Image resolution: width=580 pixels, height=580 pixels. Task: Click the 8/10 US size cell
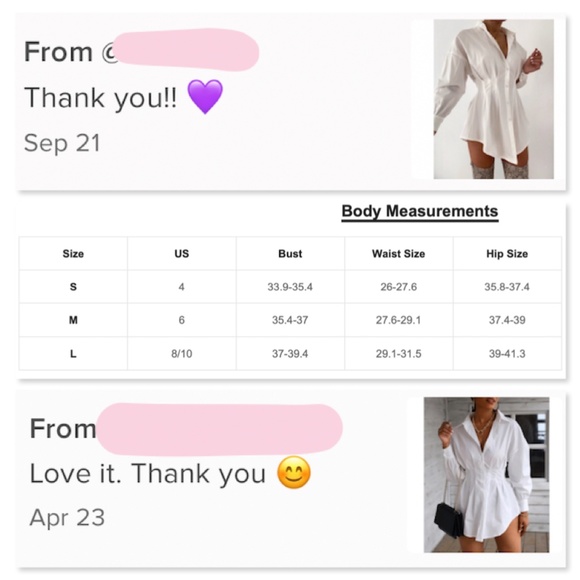coord(182,354)
